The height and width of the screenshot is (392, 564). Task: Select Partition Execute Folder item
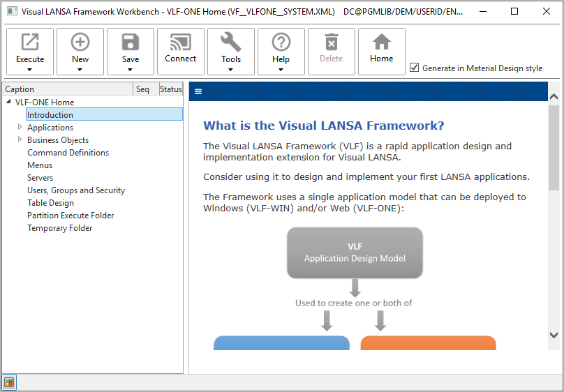(71, 216)
